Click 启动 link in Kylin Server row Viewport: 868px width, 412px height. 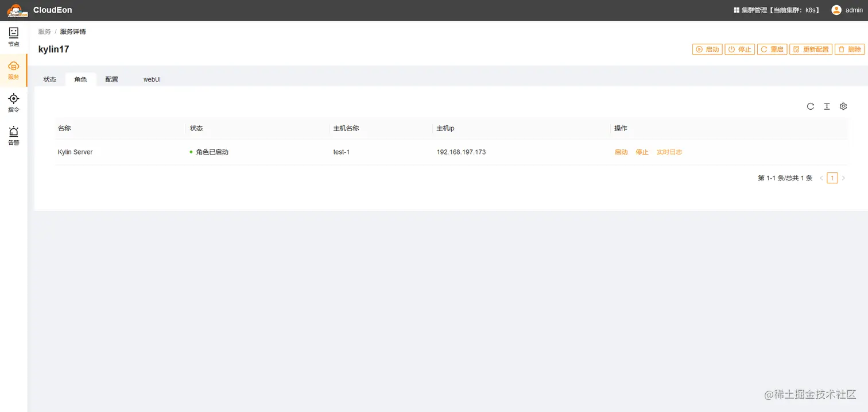click(x=621, y=152)
